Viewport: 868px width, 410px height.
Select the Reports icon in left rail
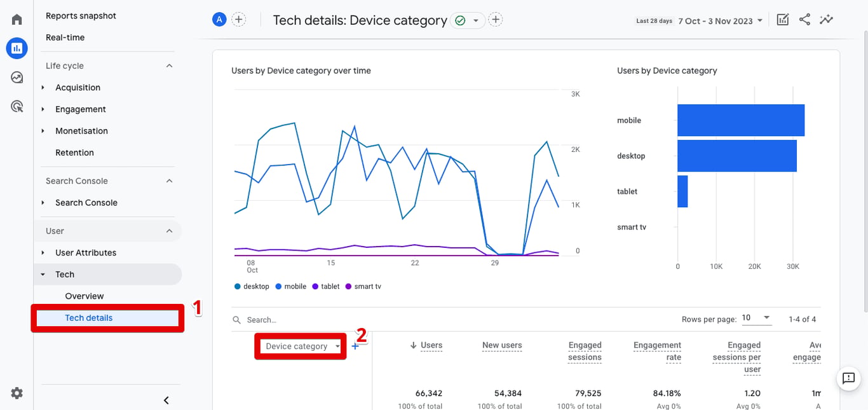tap(17, 48)
